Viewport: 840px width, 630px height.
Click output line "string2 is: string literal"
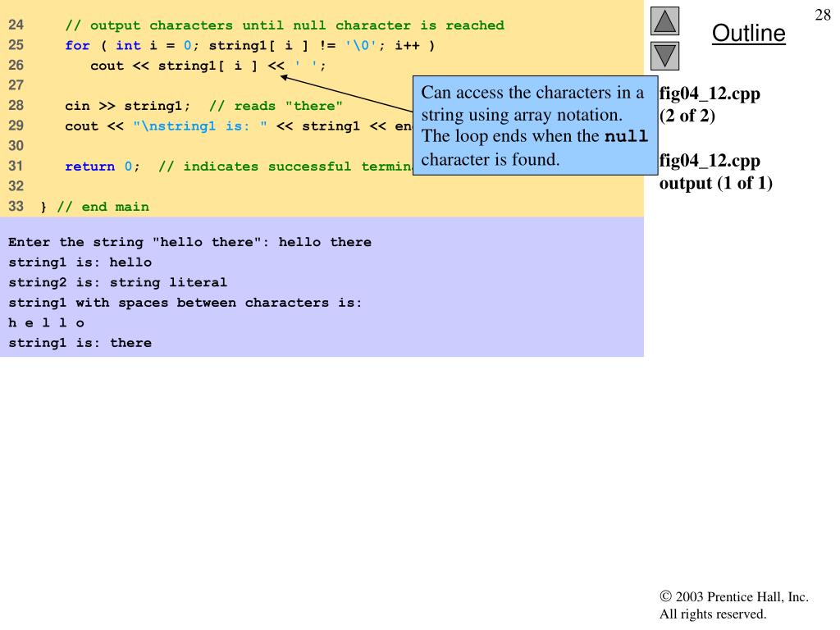pos(118,283)
